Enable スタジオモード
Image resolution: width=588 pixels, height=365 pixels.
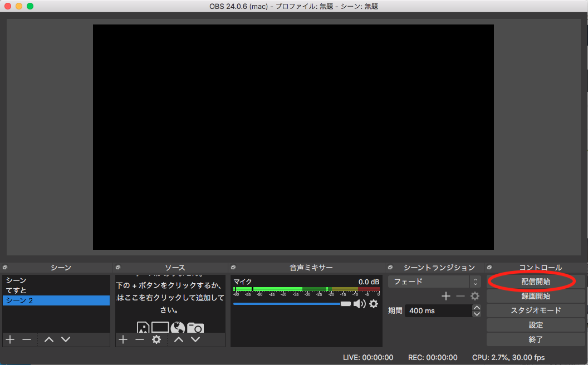(536, 310)
